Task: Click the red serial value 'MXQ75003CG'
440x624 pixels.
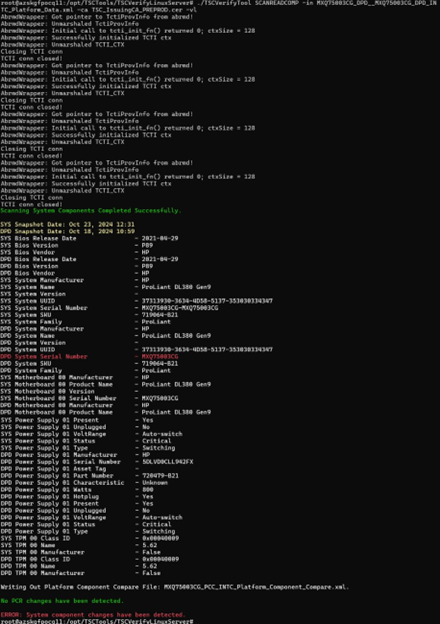Action: click(160, 357)
